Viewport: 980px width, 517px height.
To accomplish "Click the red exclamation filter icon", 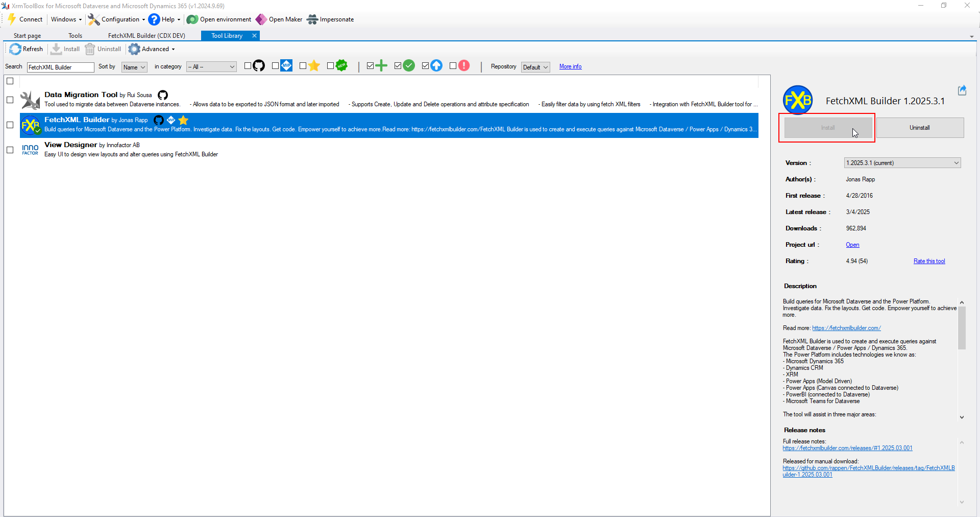I will pyautogui.click(x=464, y=65).
